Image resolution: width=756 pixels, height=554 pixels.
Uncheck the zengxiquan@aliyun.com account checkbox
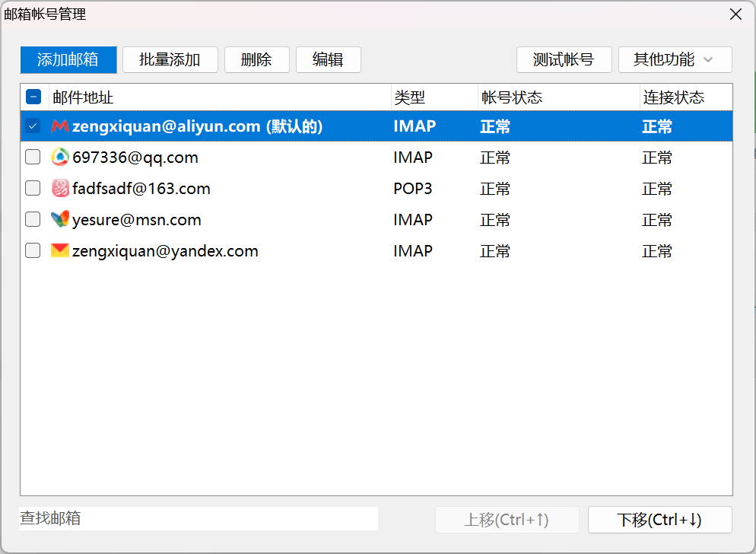[x=33, y=126]
